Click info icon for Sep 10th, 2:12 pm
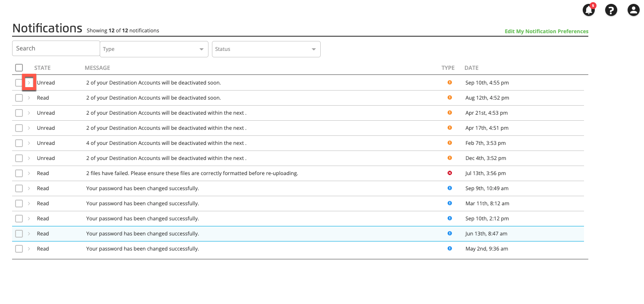 [x=450, y=218]
